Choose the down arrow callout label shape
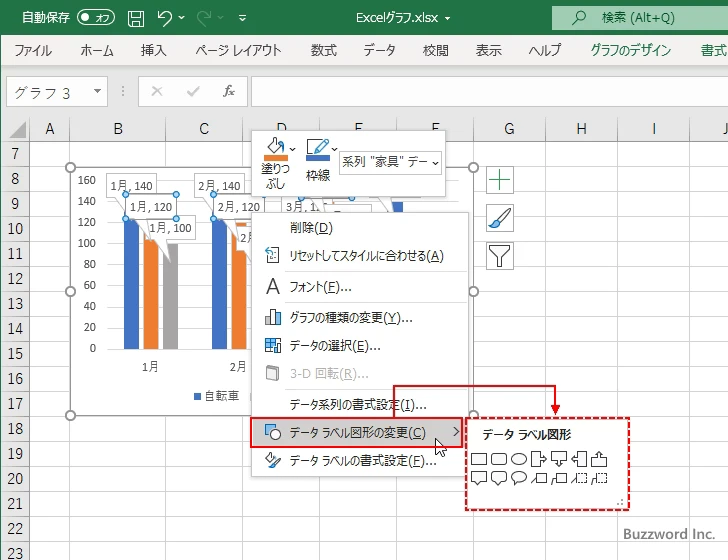 point(559,459)
